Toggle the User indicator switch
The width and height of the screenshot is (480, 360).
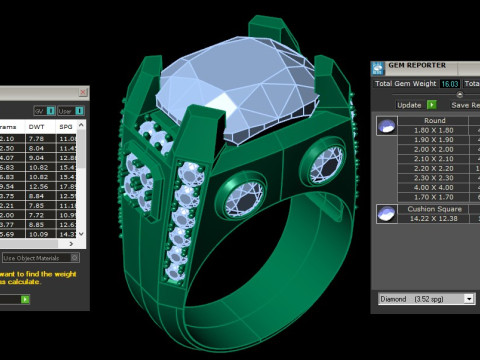(79, 111)
